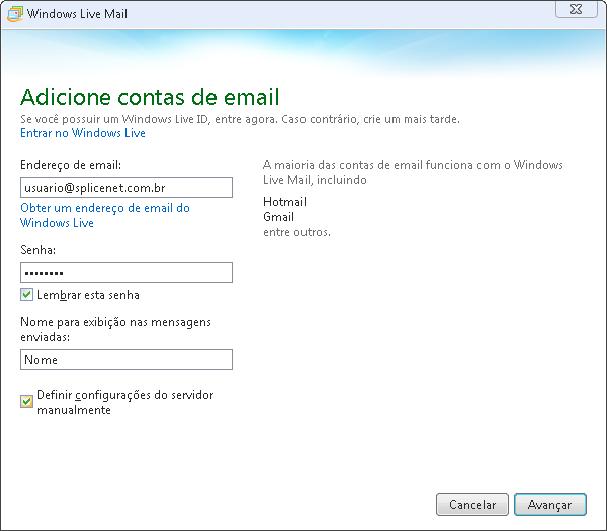Click the Avançar button
This screenshot has height=531, width=607.
point(550,505)
